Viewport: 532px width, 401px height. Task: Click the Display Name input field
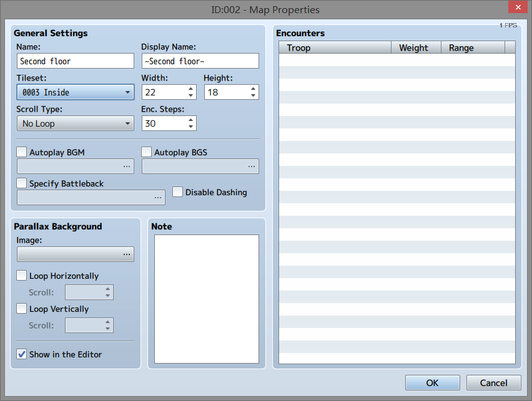click(x=200, y=61)
